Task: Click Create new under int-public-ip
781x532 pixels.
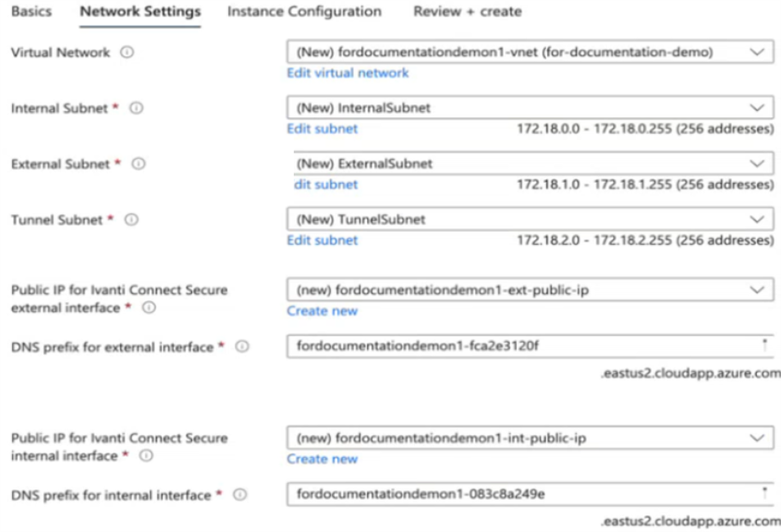Action: pos(323,459)
